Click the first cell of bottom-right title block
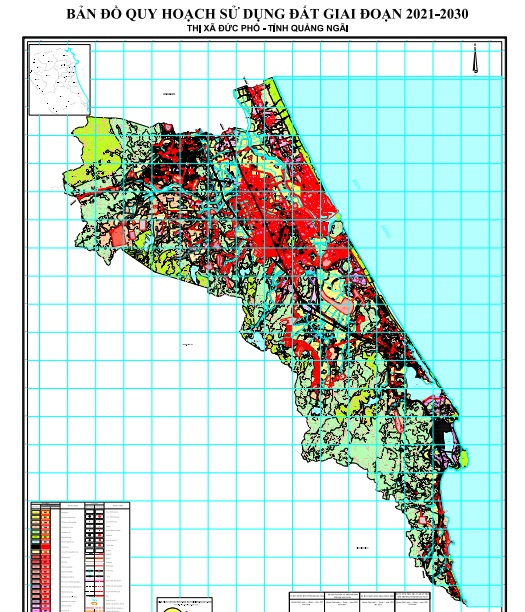Image resolution: width=525 pixels, height=612 pixels. [x=307, y=601]
